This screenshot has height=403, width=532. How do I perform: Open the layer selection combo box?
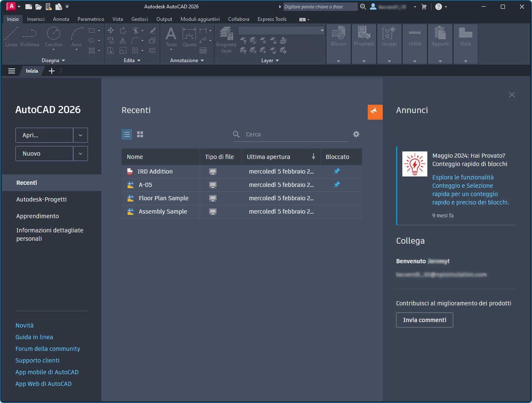pyautogui.click(x=281, y=30)
